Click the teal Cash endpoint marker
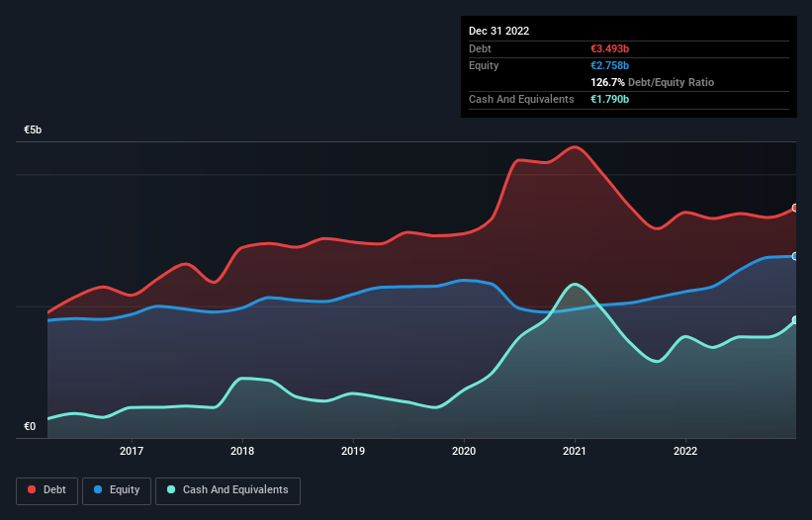 coord(795,320)
